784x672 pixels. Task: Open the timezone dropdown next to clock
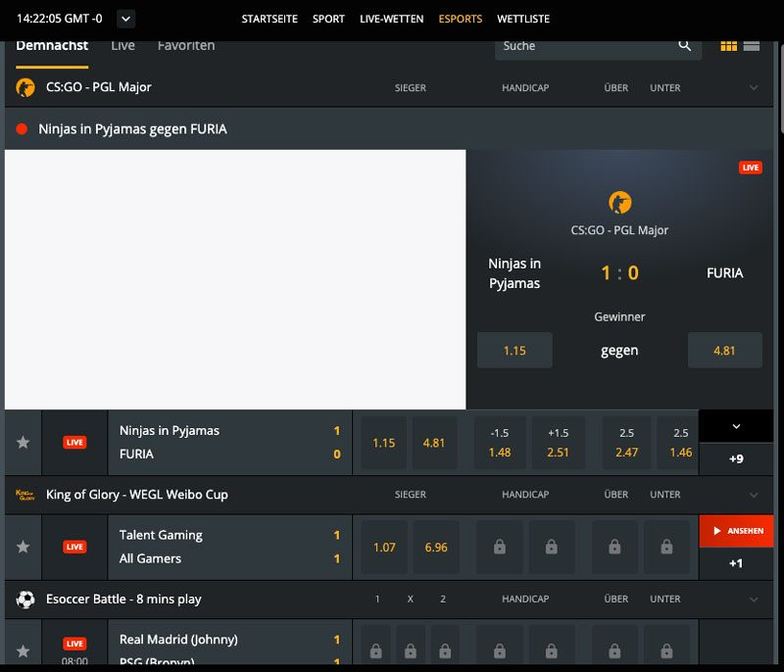coord(126,19)
